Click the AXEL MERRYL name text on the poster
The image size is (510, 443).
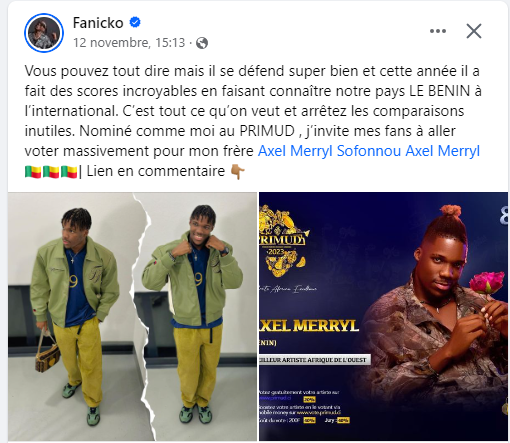[309, 325]
